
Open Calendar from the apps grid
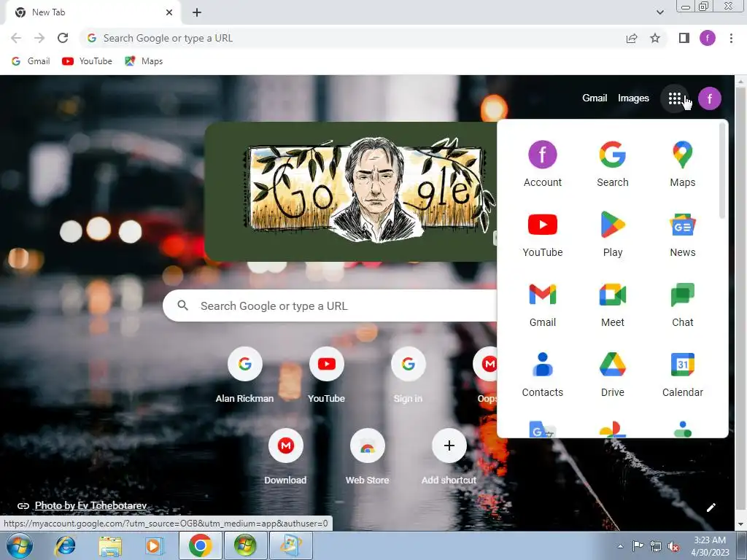pyautogui.click(x=682, y=373)
